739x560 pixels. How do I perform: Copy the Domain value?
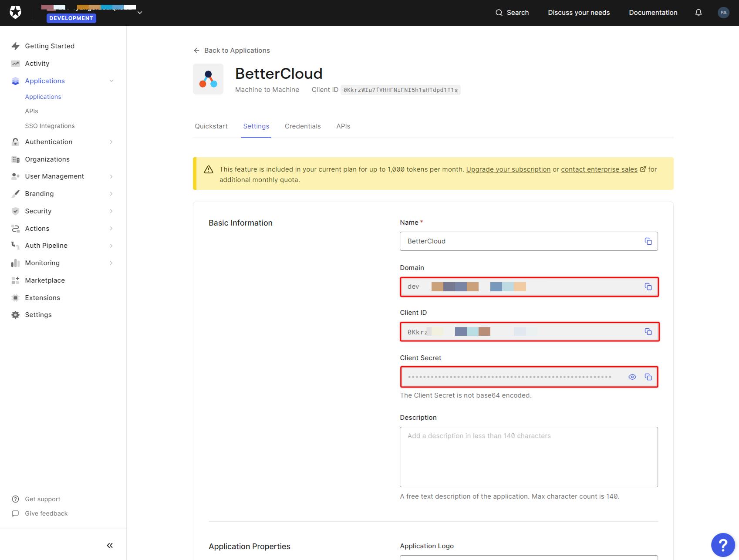(x=648, y=287)
